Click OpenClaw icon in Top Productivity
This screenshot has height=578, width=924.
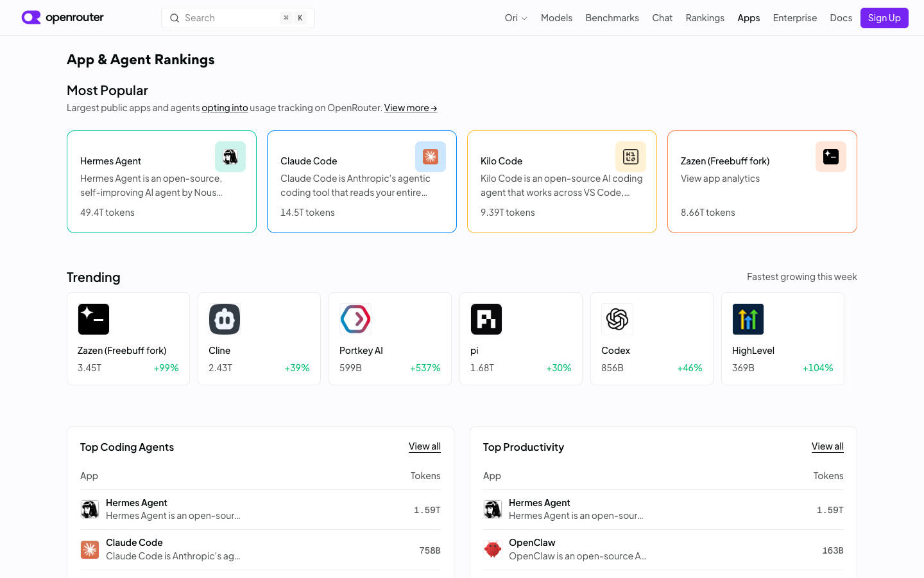(493, 550)
